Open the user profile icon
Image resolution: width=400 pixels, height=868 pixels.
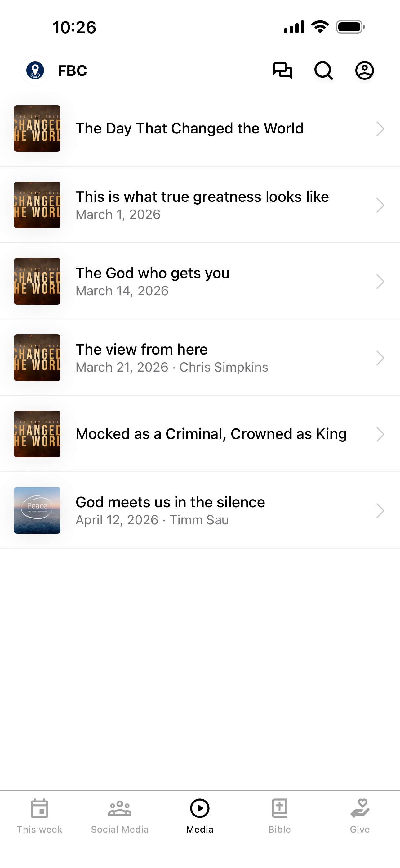tap(364, 70)
